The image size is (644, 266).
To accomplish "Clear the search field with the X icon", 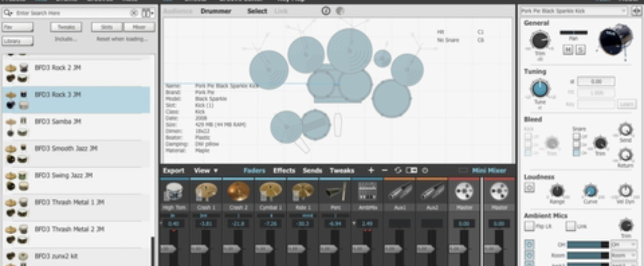I will coord(134,13).
